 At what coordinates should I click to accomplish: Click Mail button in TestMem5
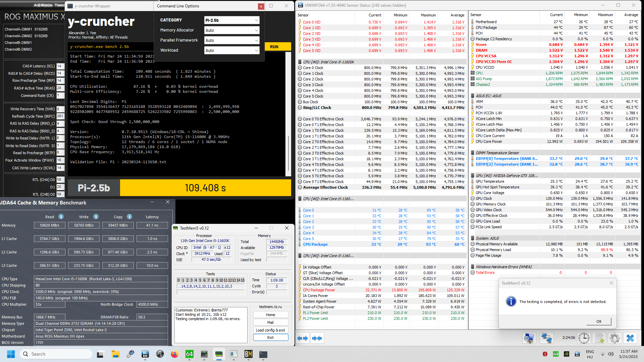271,323
